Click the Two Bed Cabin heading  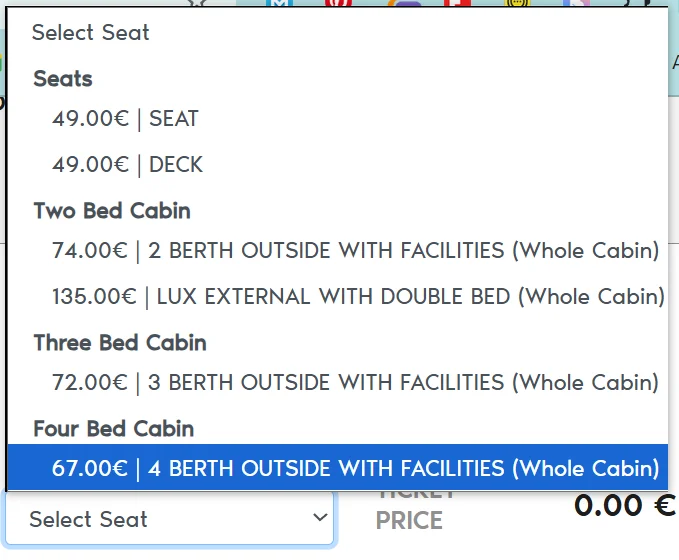pyautogui.click(x=112, y=211)
